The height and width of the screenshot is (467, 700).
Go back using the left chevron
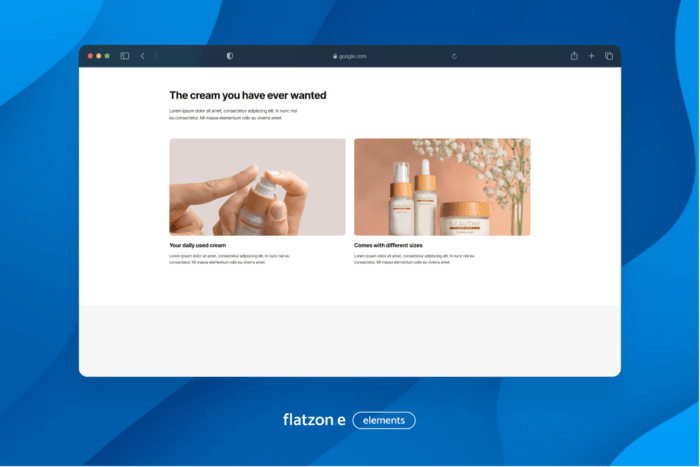[142, 56]
